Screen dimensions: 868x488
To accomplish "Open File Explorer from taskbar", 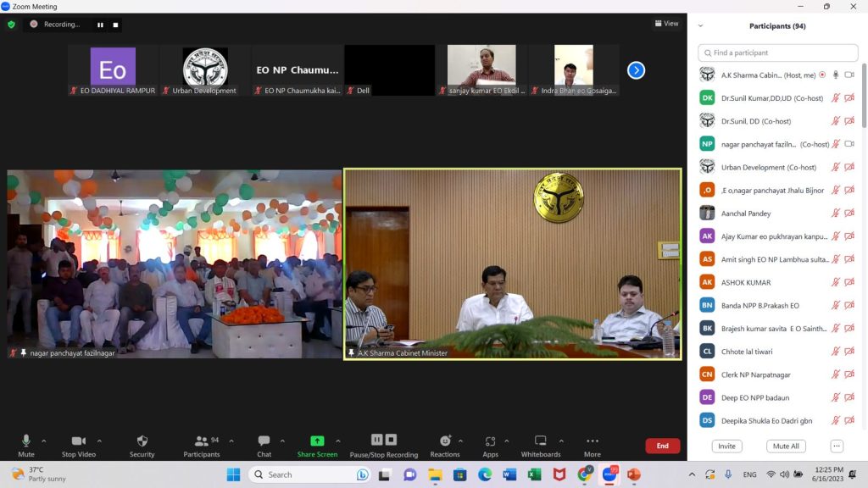I will pos(435,474).
